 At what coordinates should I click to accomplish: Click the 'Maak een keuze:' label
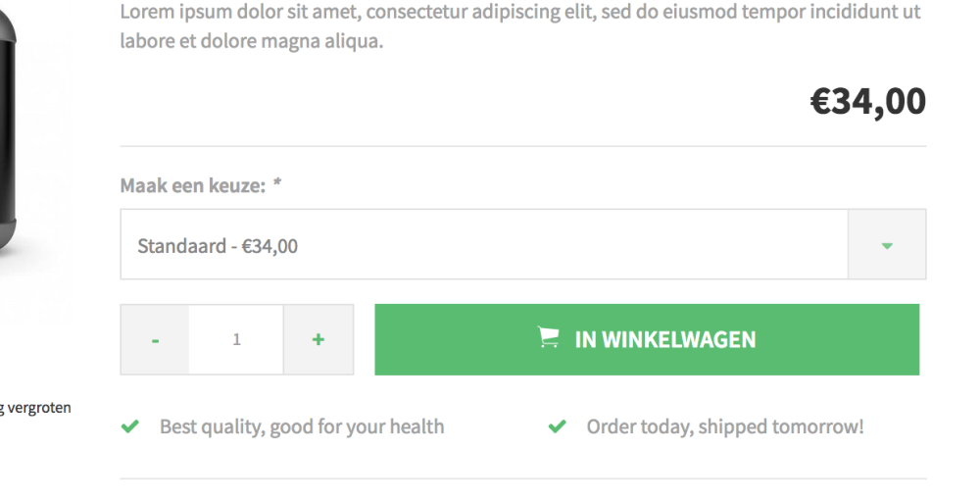pyautogui.click(x=192, y=185)
